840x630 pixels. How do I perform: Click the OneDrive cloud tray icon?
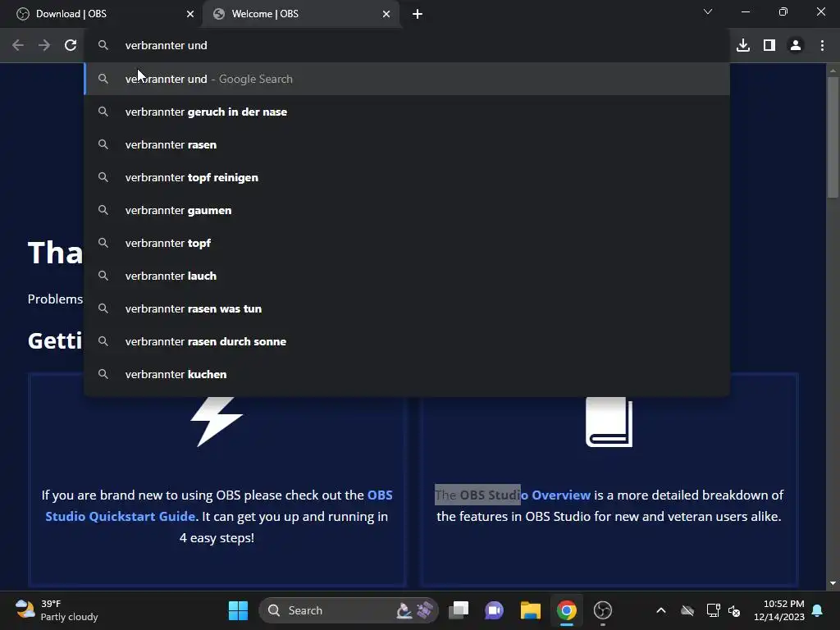coord(687,610)
